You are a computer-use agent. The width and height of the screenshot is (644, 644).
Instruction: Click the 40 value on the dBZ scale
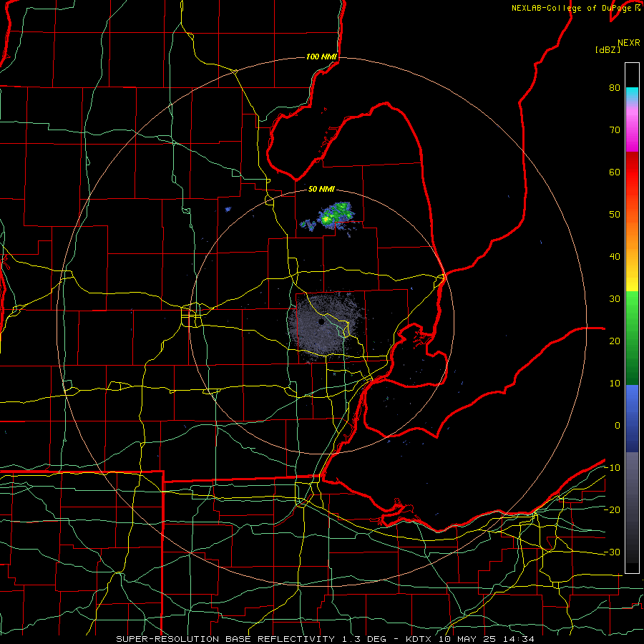point(615,257)
